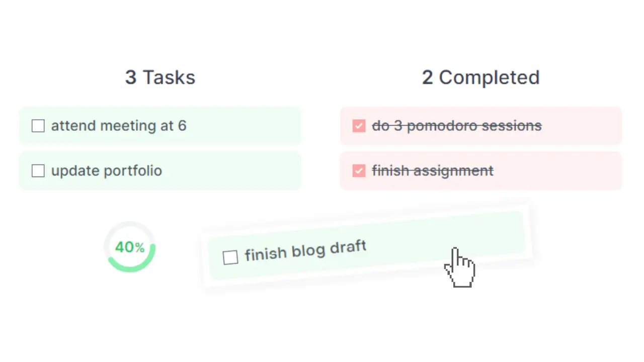Click the '3 Tasks' heading
Image resolution: width=644 pixels, height=362 pixels.
pos(160,78)
